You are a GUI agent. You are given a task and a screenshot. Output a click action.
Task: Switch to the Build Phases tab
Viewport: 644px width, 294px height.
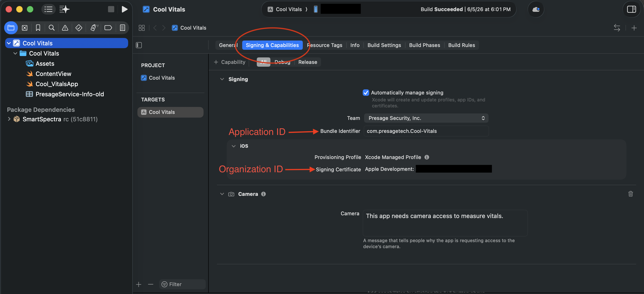424,45
